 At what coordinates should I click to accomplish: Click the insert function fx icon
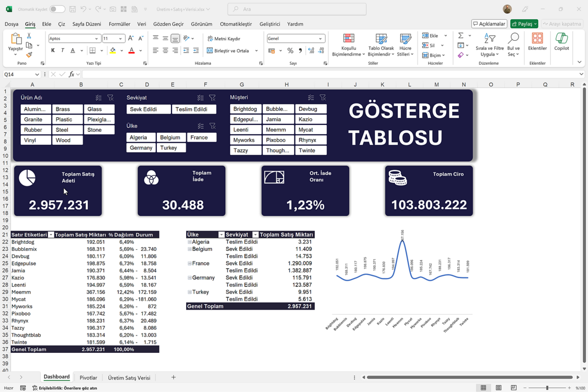(x=71, y=74)
